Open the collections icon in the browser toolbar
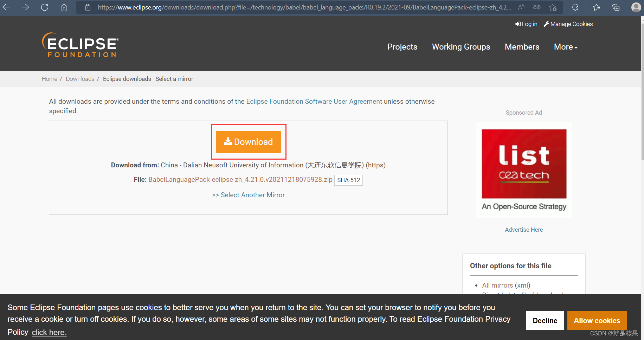Screen dimensions: 644x340 [x=616, y=7]
